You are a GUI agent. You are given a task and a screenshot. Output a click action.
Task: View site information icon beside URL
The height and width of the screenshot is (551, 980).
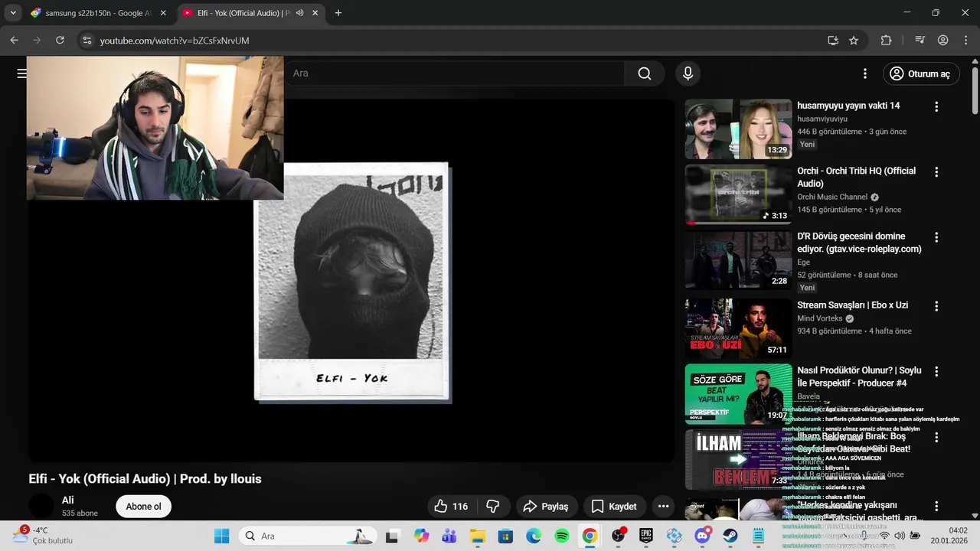pyautogui.click(x=87, y=41)
